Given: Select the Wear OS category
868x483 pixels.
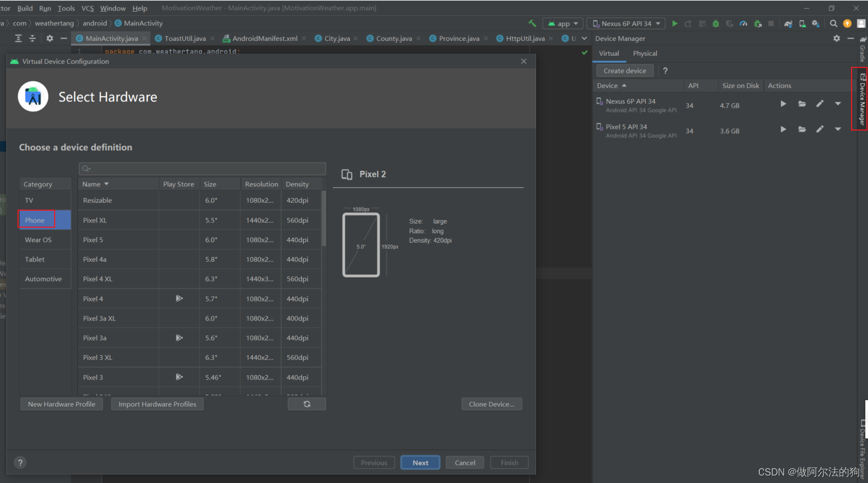Looking at the screenshot, I should tap(45, 239).
